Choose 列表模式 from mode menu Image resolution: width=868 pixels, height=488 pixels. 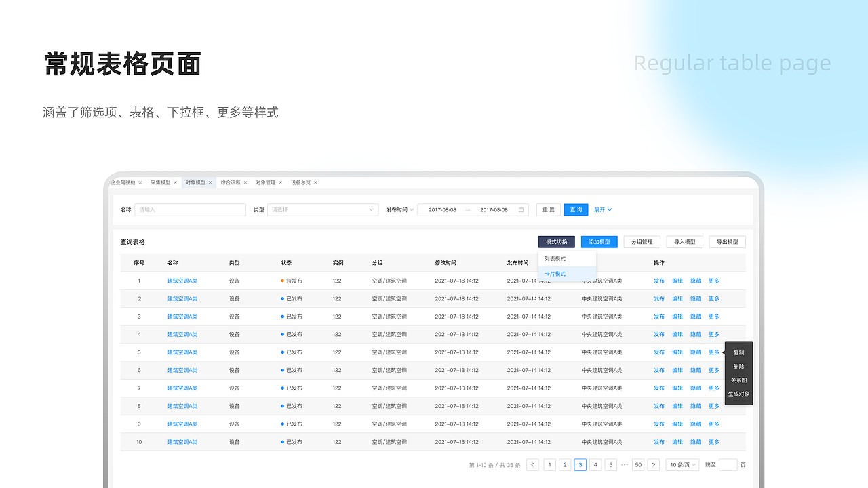pos(567,259)
